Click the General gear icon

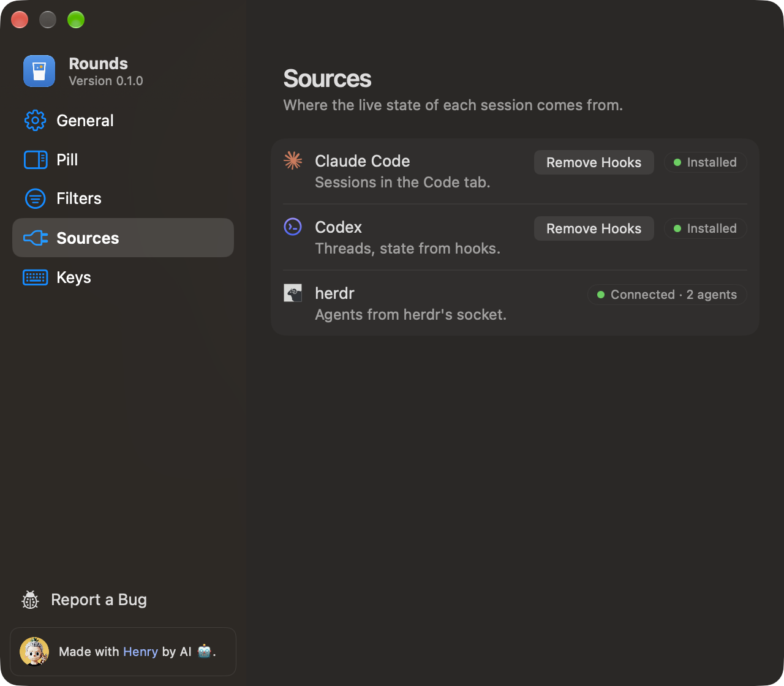35,121
